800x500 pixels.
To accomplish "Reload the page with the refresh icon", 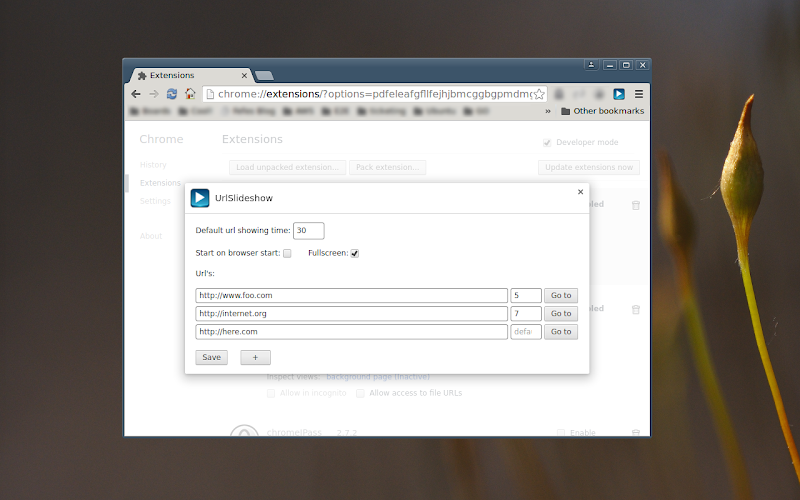I will 172,94.
